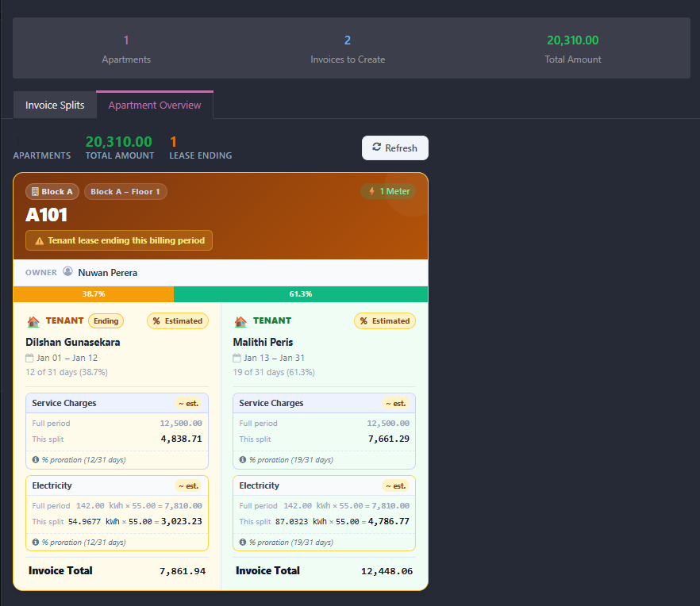This screenshot has width=700, height=606.
Task: Click the LEASE ENDING counter
Action: click(x=201, y=148)
